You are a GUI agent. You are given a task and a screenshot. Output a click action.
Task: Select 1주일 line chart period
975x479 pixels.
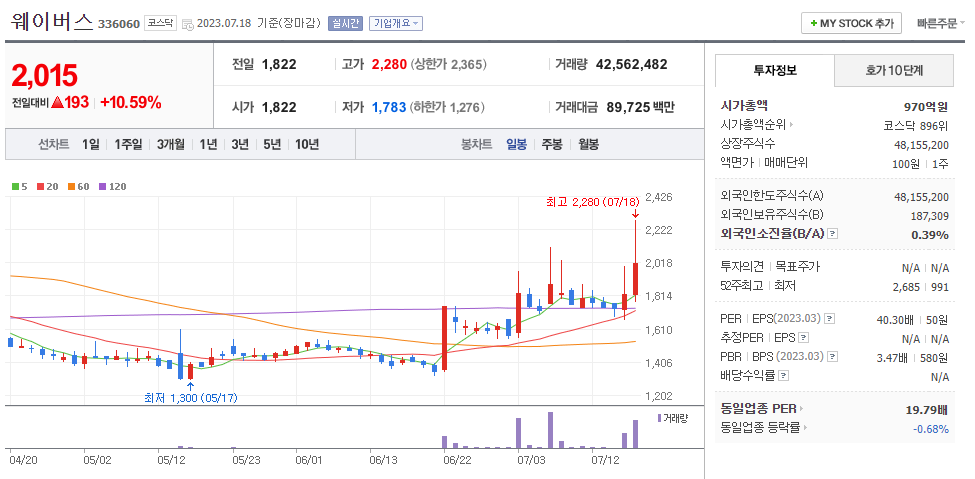(x=128, y=144)
